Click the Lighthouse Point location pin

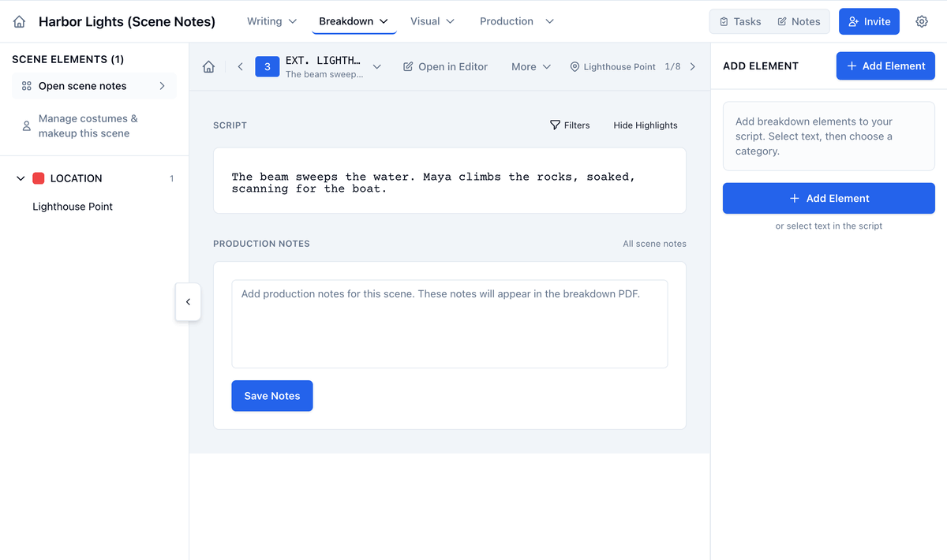(x=575, y=67)
